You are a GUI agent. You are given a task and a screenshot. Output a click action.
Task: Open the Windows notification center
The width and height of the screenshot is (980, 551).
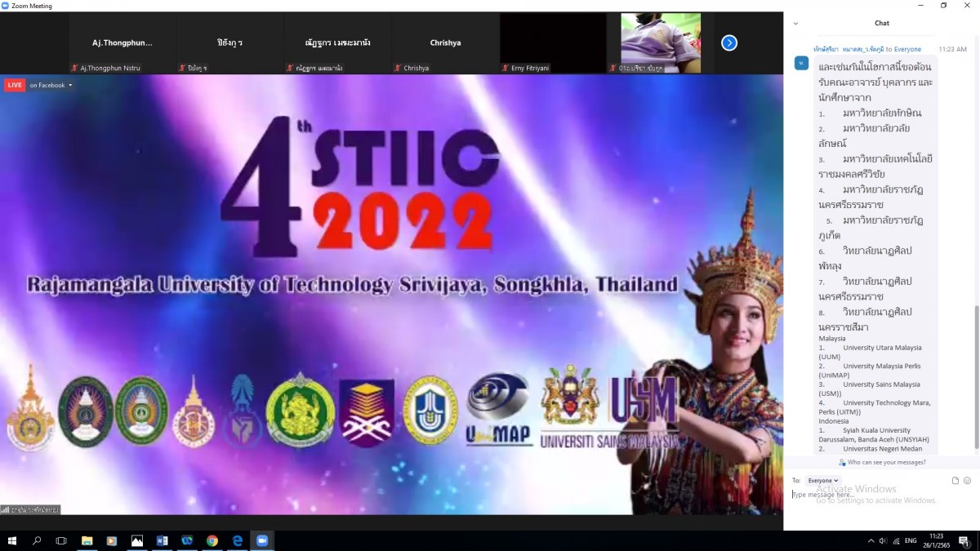pos(964,540)
